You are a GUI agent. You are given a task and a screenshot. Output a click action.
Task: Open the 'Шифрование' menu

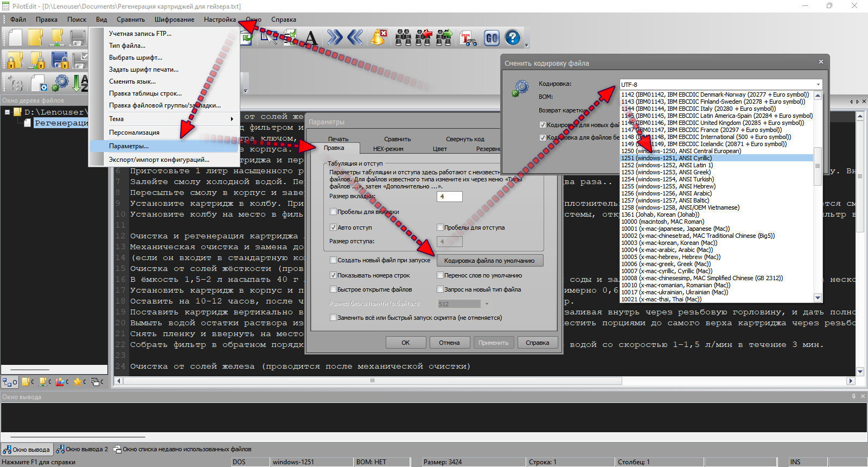click(174, 20)
